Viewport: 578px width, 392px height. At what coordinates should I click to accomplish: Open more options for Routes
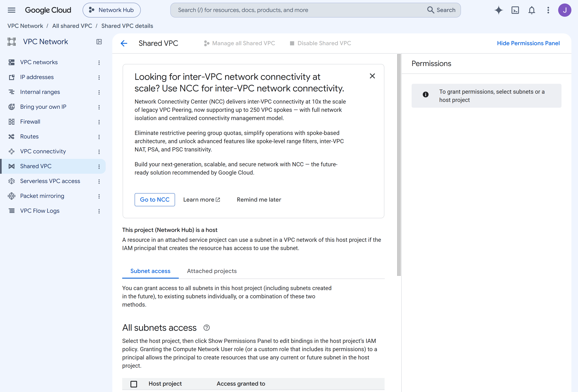click(99, 137)
